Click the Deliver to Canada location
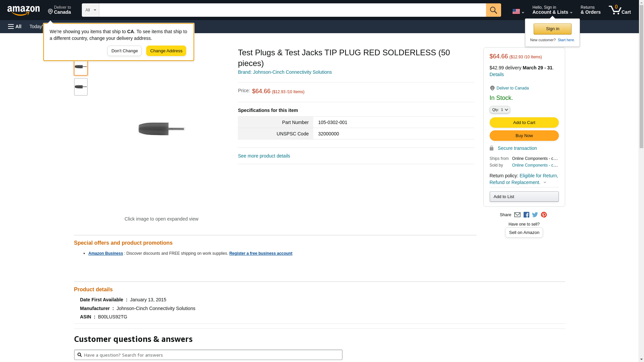The image size is (644, 362). (x=59, y=10)
